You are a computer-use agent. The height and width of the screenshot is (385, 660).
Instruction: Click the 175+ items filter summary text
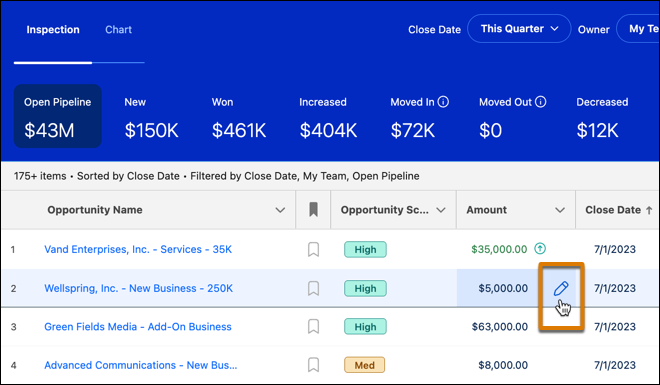216,176
